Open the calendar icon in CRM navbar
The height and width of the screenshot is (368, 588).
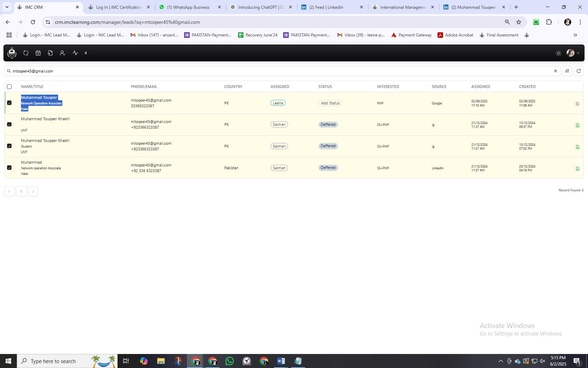tap(38, 53)
